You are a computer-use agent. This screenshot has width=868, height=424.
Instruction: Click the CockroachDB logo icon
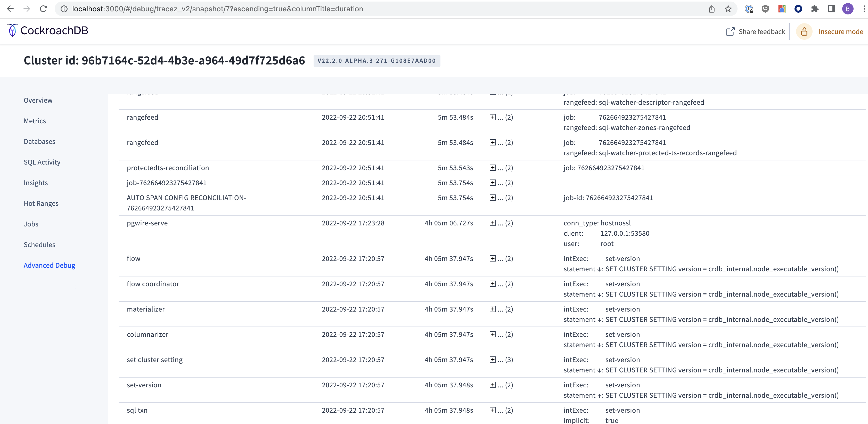[x=12, y=30]
